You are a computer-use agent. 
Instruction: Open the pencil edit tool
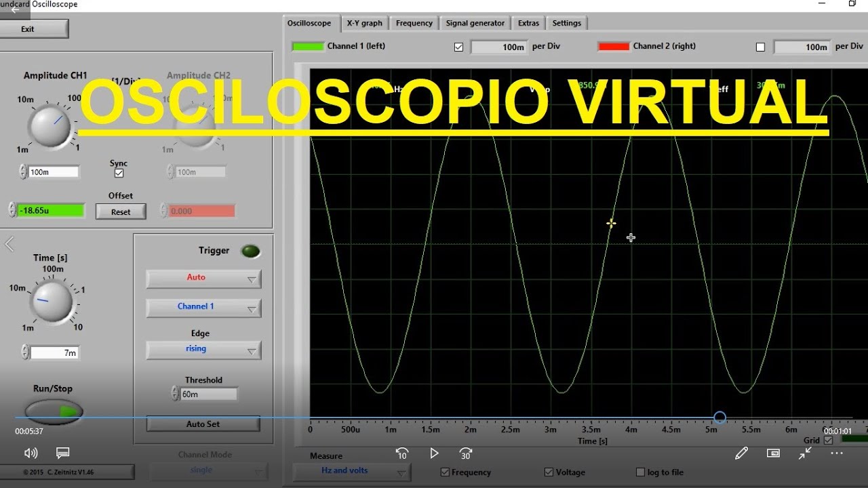[741, 453]
